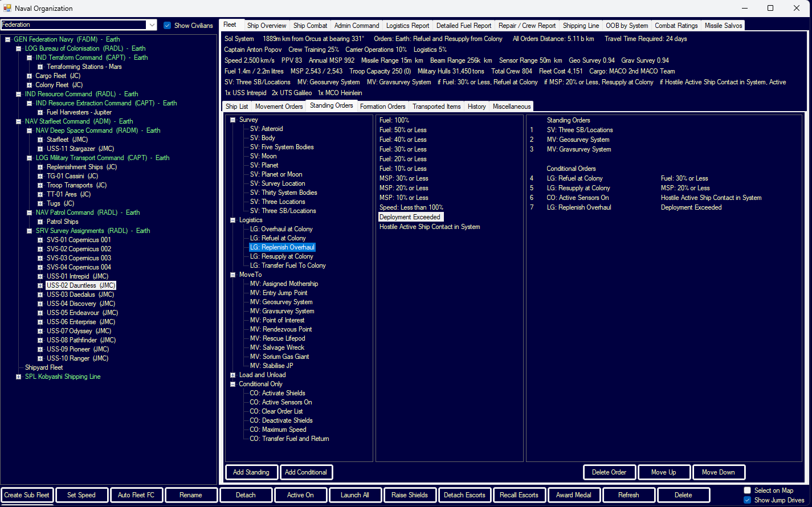Choose MV: Entry Jump Point order
812x507 pixels.
click(x=279, y=293)
